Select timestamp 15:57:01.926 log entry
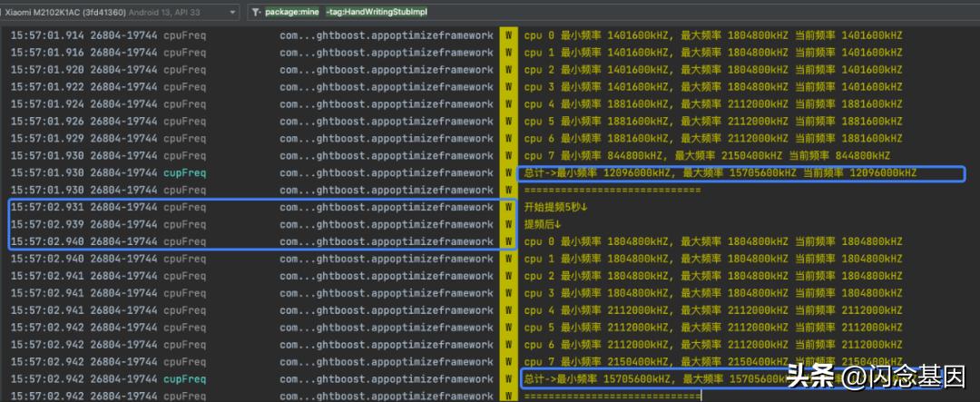 pos(47,121)
